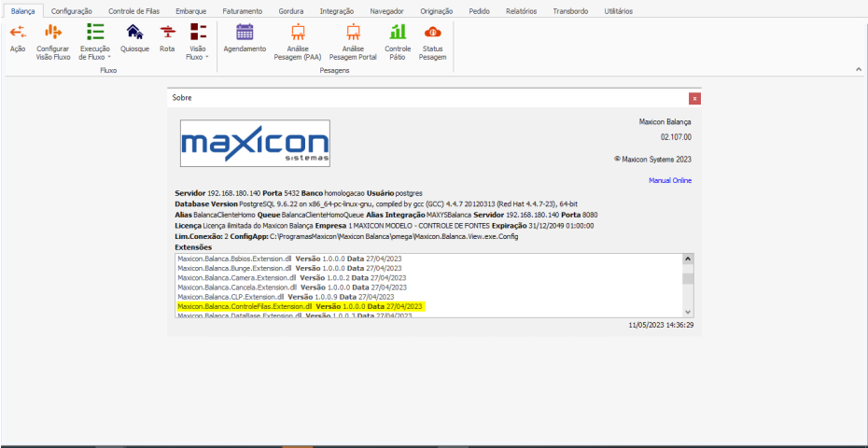This screenshot has height=448, width=868.
Task: Open the Pedido tab
Action: click(x=479, y=11)
